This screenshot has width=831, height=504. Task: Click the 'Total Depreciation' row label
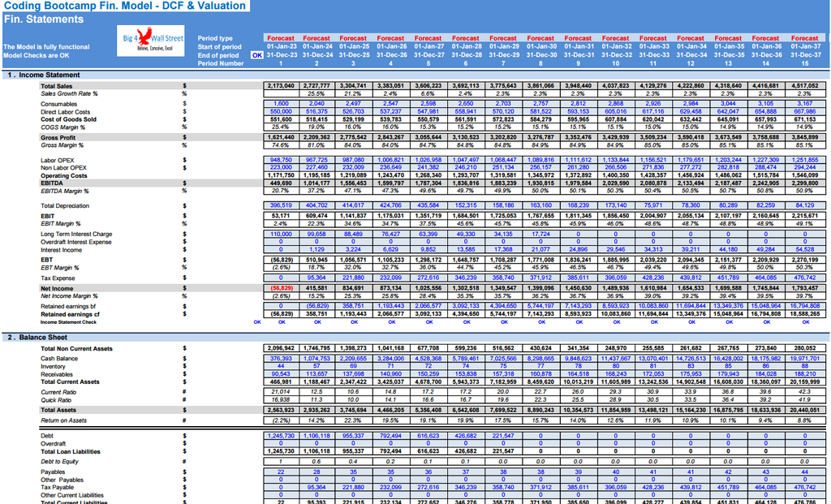(x=65, y=205)
